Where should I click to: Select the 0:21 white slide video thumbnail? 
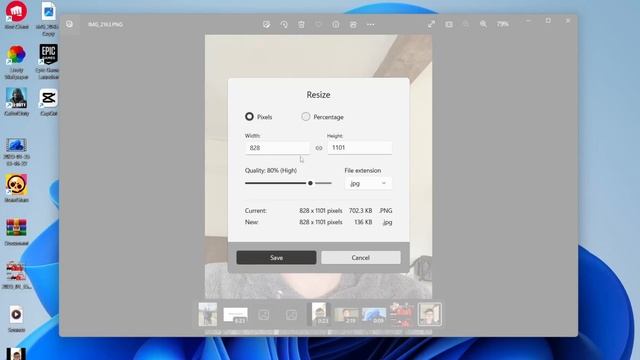pos(236,315)
